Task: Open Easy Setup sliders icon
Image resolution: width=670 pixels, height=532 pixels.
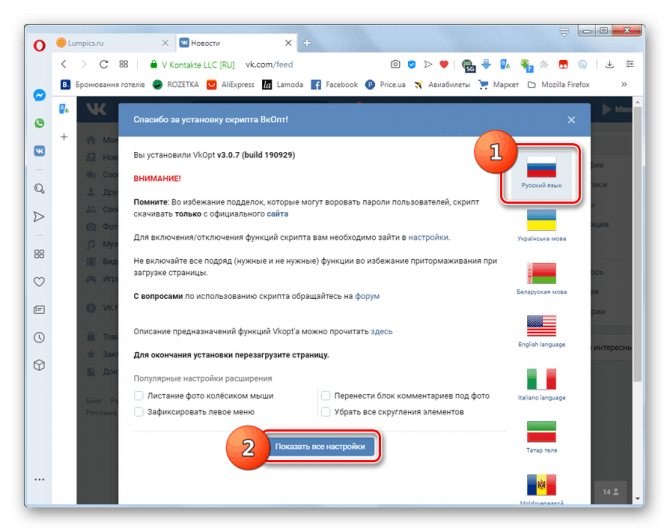Action: (x=630, y=64)
